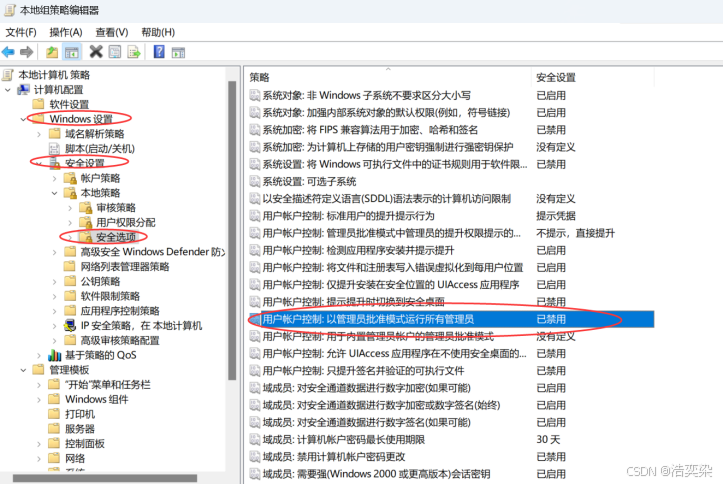723x484 pixels.
Task: Expand the 域名解析策略 node
Action: (x=39, y=134)
